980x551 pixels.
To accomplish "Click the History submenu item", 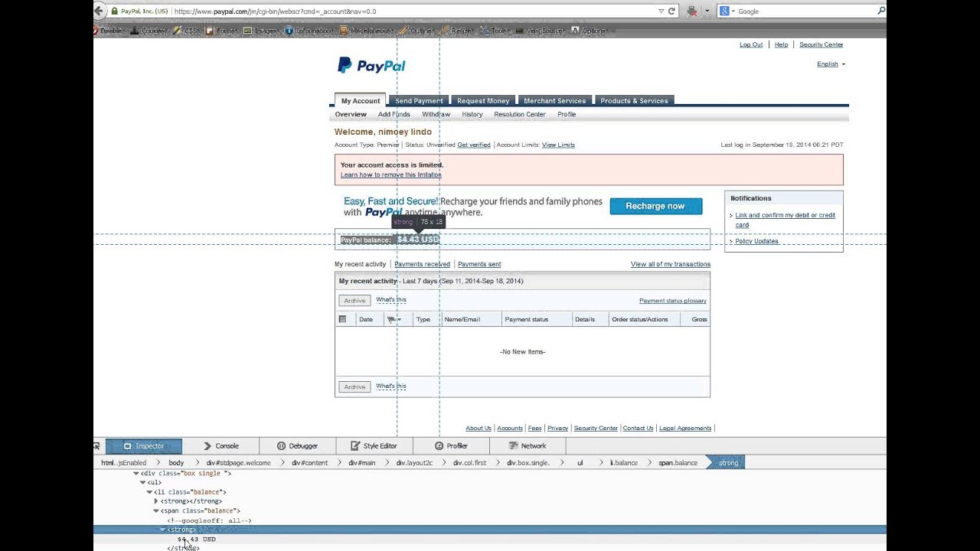I will pos(472,115).
